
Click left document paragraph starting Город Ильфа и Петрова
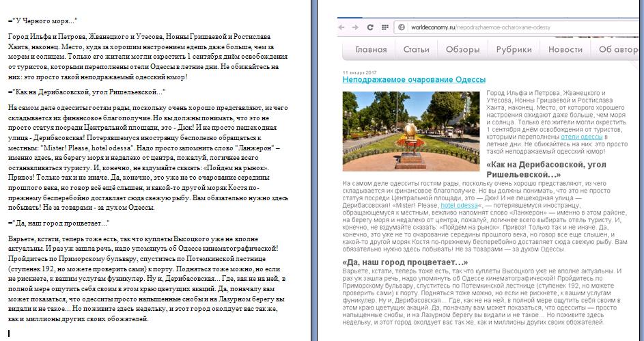tap(148, 57)
